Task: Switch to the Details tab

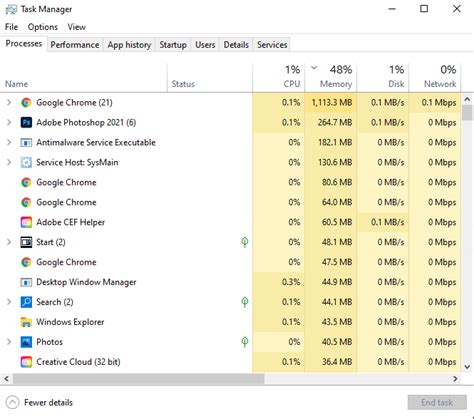Action: (236, 45)
